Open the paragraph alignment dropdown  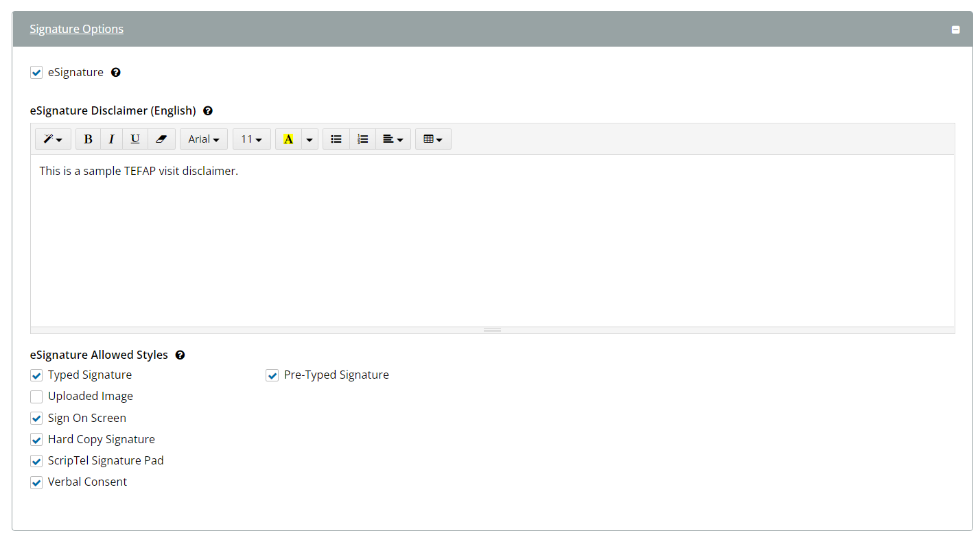393,139
